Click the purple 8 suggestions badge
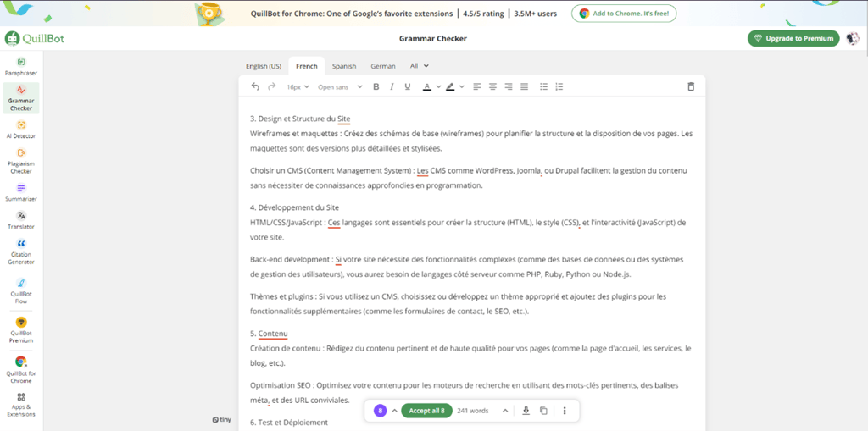The image size is (868, 431). pos(380,411)
